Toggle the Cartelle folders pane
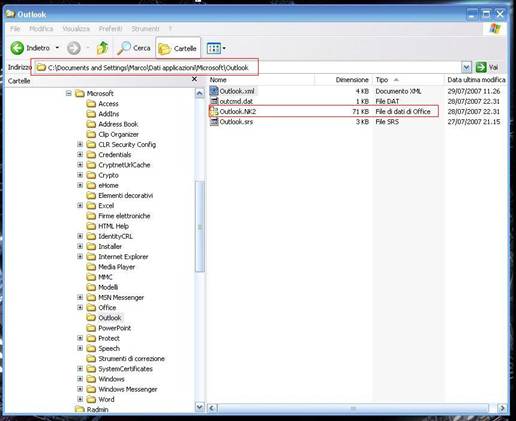 (178, 49)
